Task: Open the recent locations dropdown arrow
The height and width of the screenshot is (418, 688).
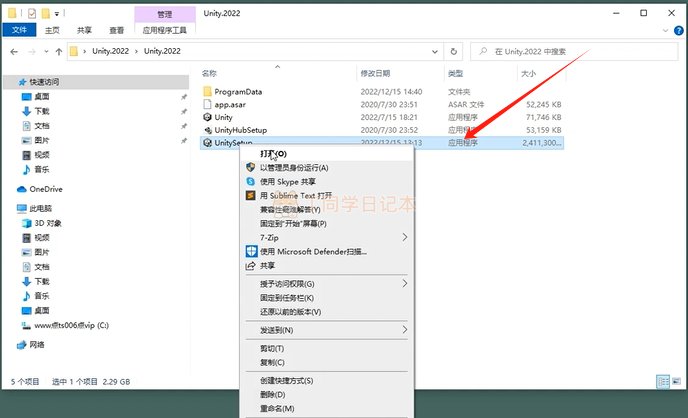Action: 46,51
